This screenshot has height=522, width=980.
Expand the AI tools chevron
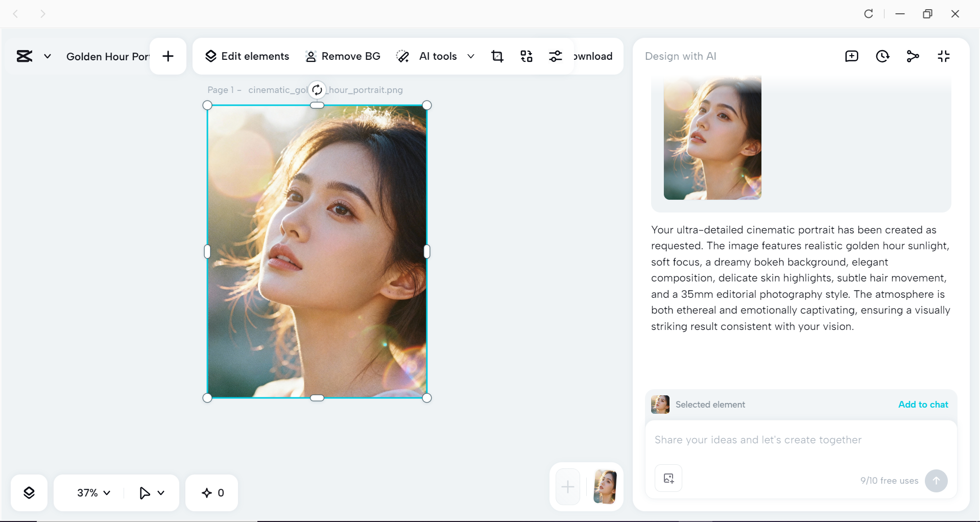(470, 56)
